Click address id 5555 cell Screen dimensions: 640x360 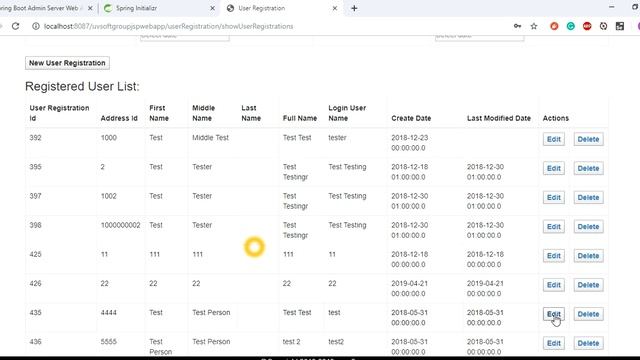[109, 342]
